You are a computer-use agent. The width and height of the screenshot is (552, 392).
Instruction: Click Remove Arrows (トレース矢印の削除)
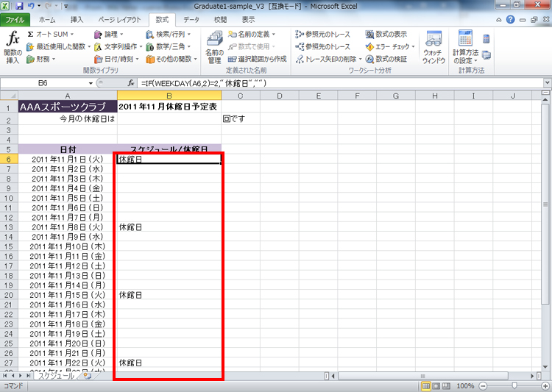click(326, 59)
